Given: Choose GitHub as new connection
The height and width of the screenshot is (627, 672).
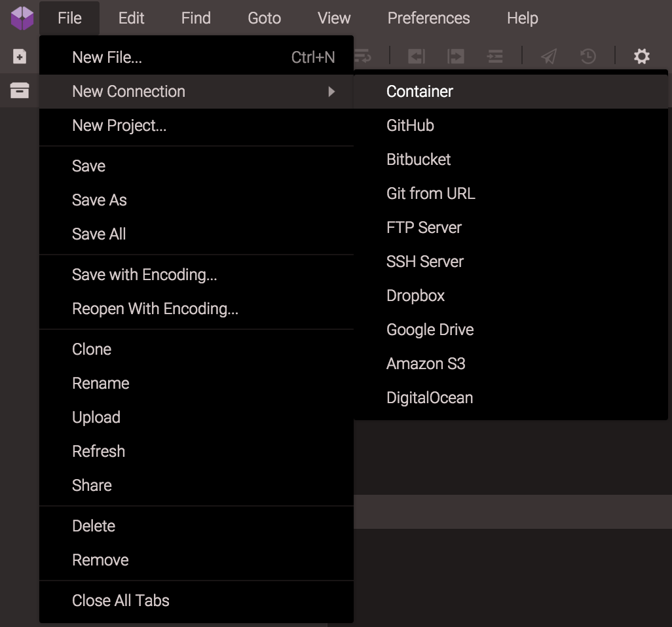Looking at the screenshot, I should pos(410,126).
